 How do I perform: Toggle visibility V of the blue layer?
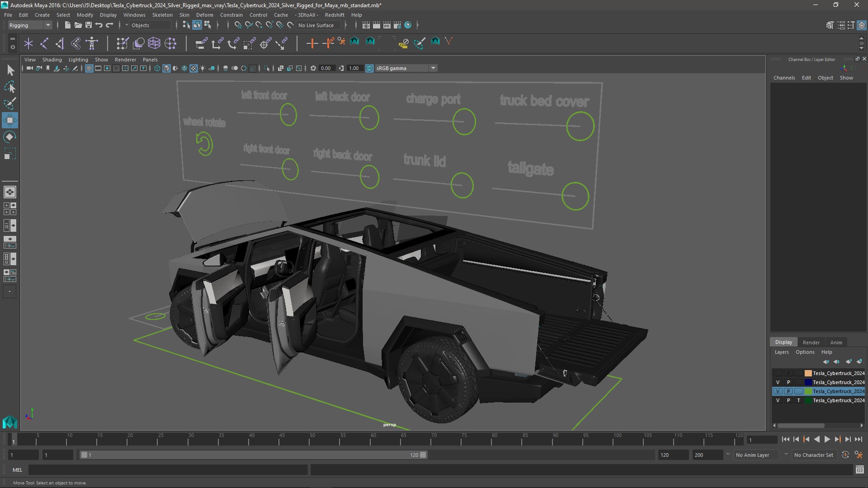[x=778, y=382]
